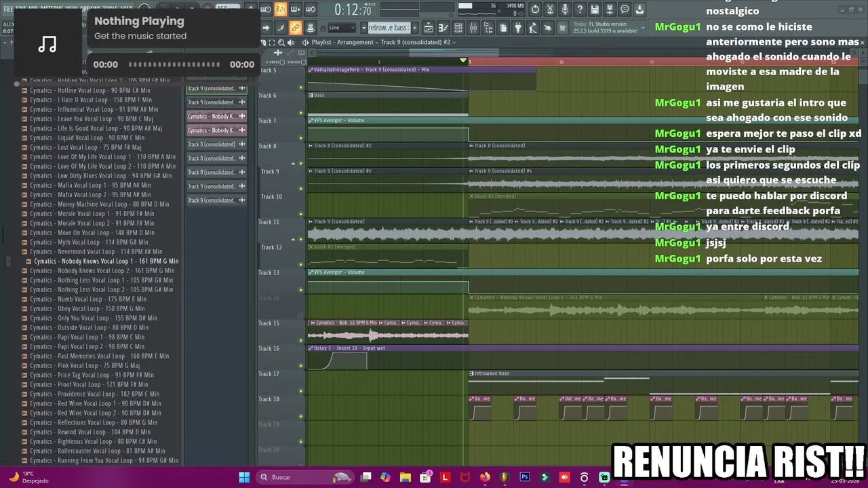Screen dimensions: 868x488
Task: Select Cymatics - Nobody Knows Vocal Loop 1 sample
Action: (106, 261)
